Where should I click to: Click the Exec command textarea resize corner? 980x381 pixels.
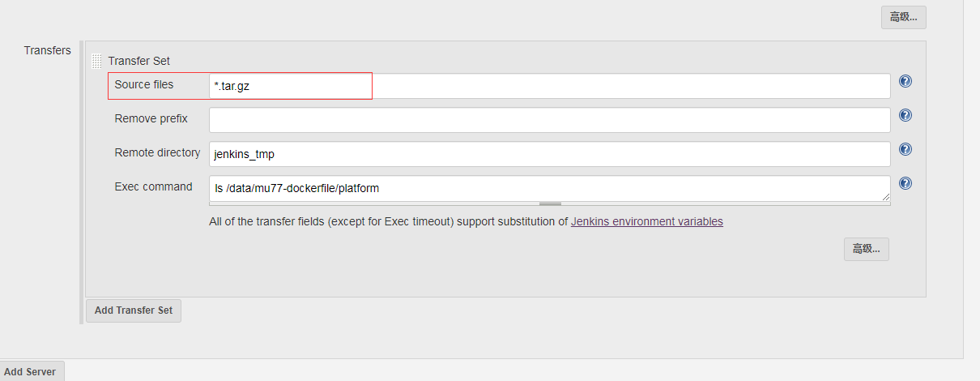885,196
